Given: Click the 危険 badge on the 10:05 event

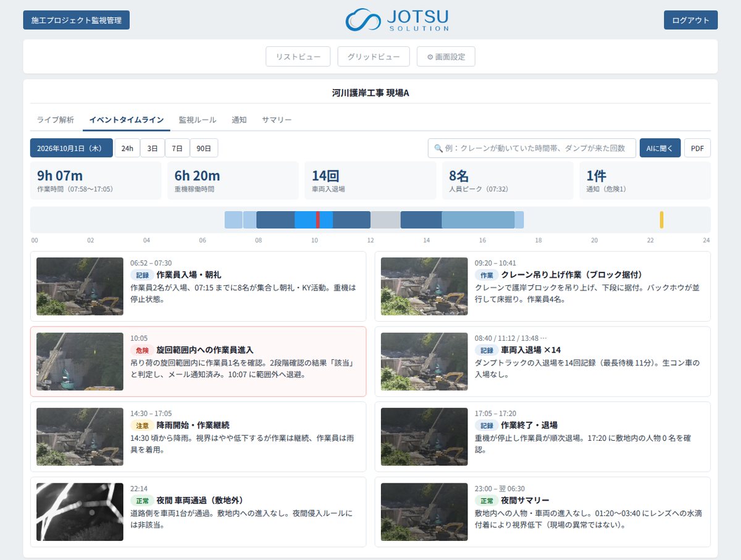Looking at the screenshot, I should point(141,350).
